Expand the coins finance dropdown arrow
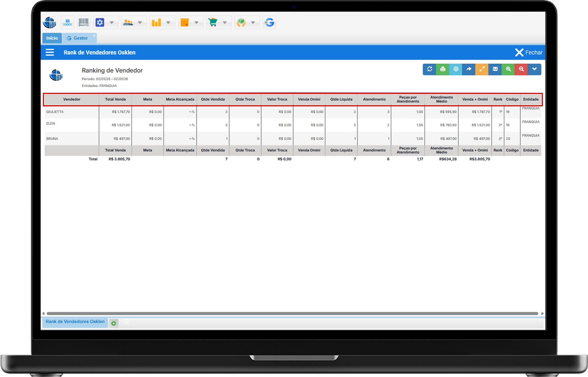Image resolution: width=588 pixels, height=377 pixels. 168,22
